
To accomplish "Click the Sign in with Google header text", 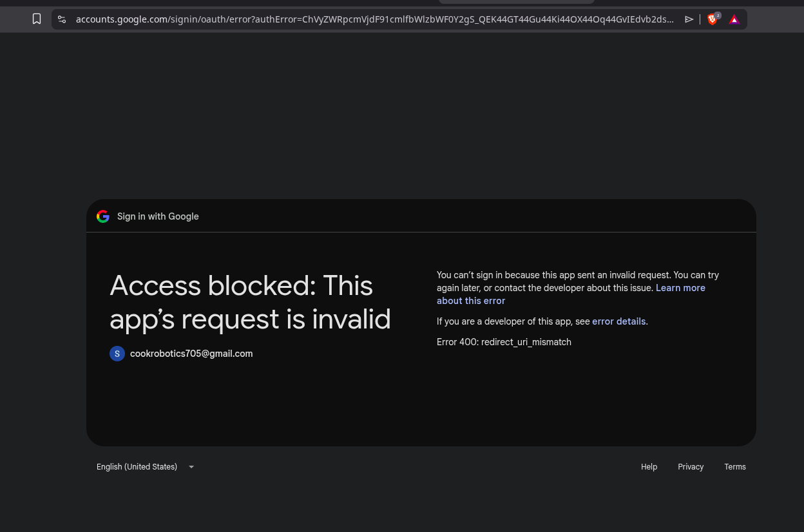I will coord(158,216).
